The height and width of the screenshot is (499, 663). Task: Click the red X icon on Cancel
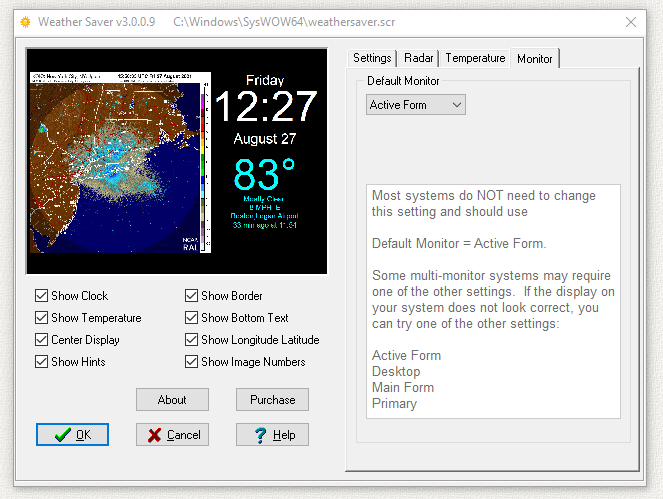point(154,435)
